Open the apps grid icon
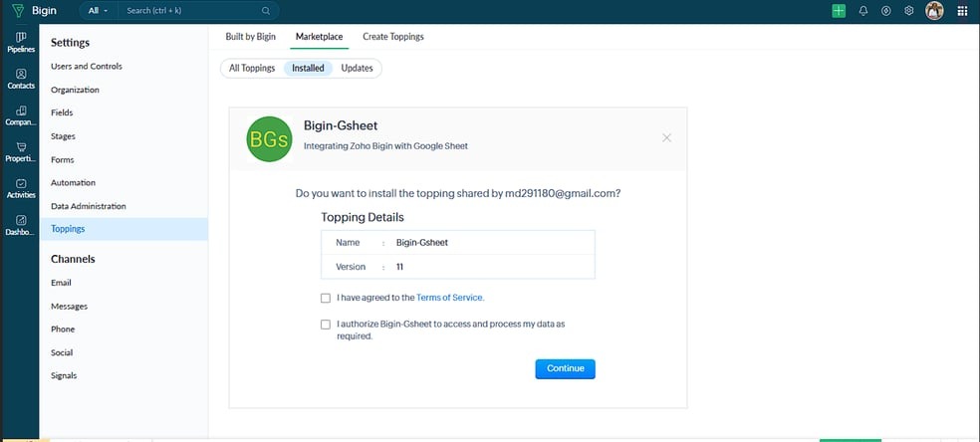Screen dimensions: 980x442 962,11
